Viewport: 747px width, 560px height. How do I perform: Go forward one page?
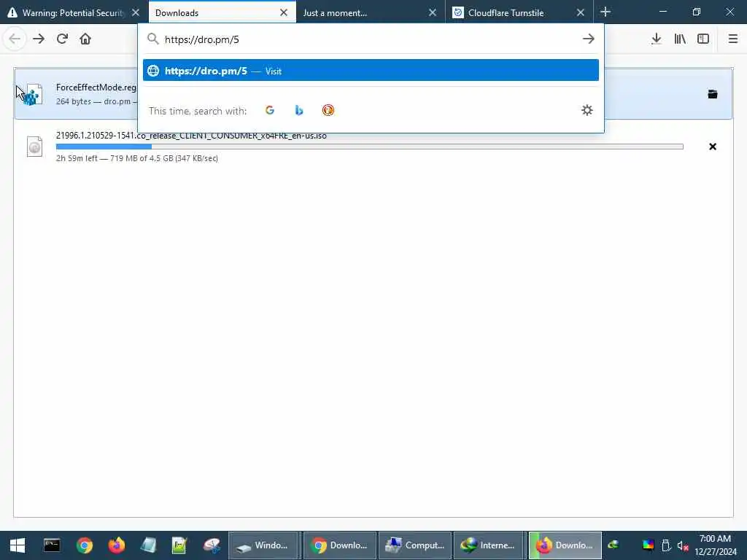pos(39,39)
